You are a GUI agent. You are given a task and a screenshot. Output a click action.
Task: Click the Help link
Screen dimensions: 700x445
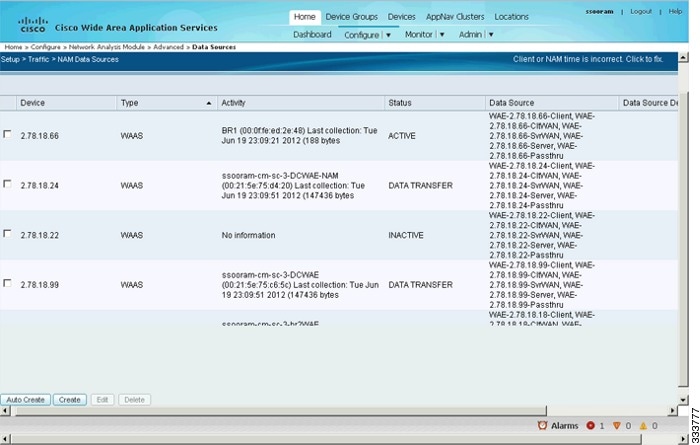click(675, 12)
